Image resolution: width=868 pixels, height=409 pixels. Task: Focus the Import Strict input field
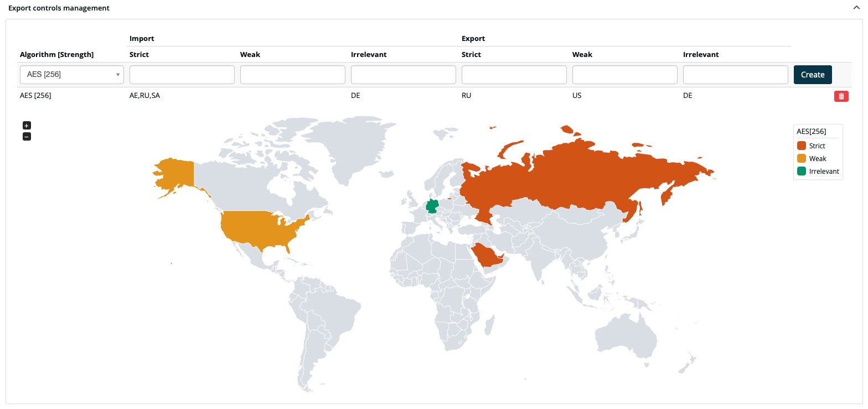[182, 75]
